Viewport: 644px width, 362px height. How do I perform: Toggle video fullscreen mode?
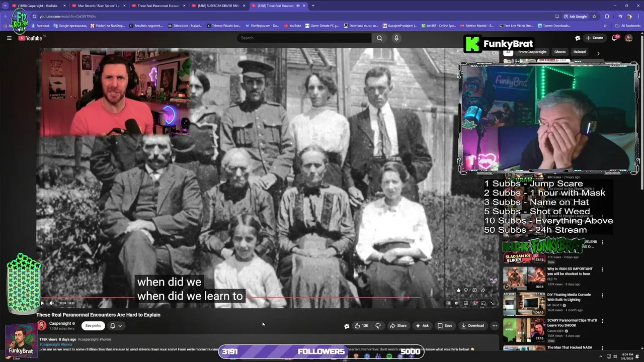click(492, 303)
